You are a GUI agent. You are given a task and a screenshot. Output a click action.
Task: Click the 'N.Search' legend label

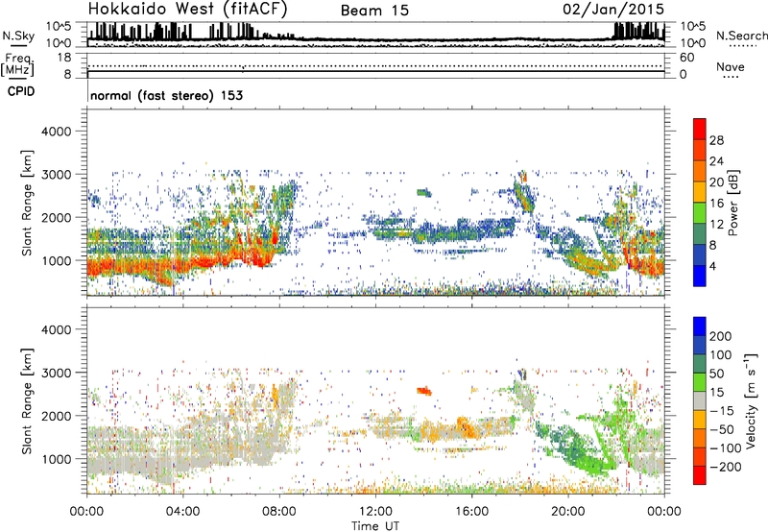741,36
